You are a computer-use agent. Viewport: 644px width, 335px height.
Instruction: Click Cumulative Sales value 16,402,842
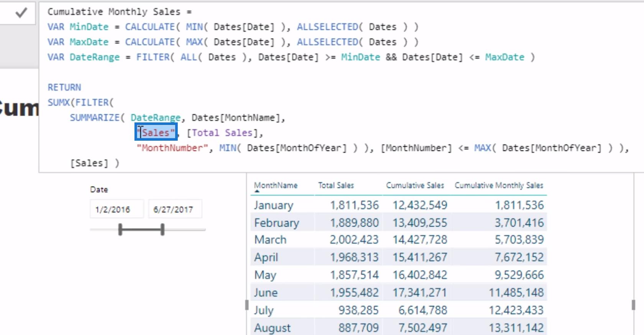(420, 275)
